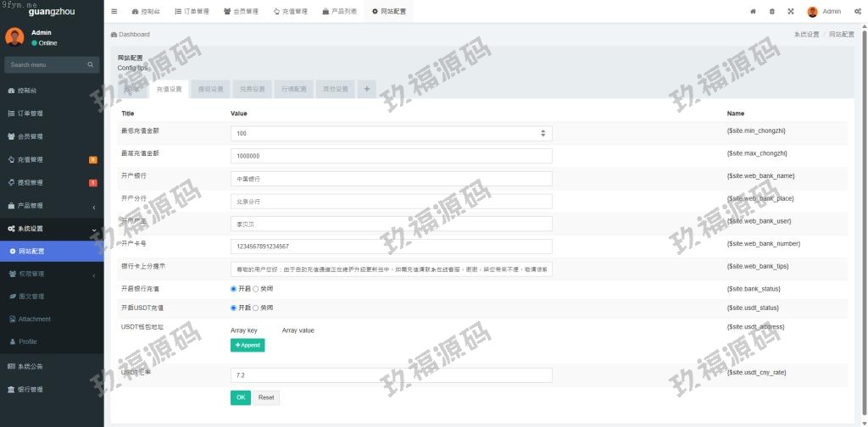Toggle the sidebar hamburger menu icon
868x427 pixels.
(x=114, y=11)
